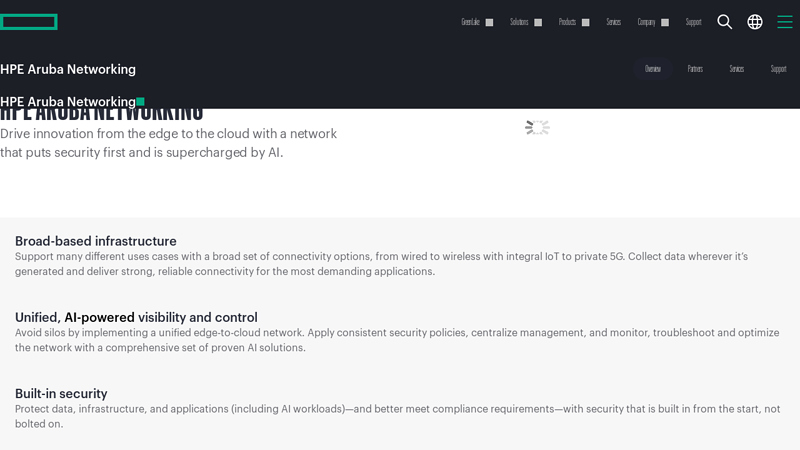Viewport: 800px width, 450px height.
Task: Click the paragraph starting 'Avoid silos by implementing'
Action: pos(397,340)
